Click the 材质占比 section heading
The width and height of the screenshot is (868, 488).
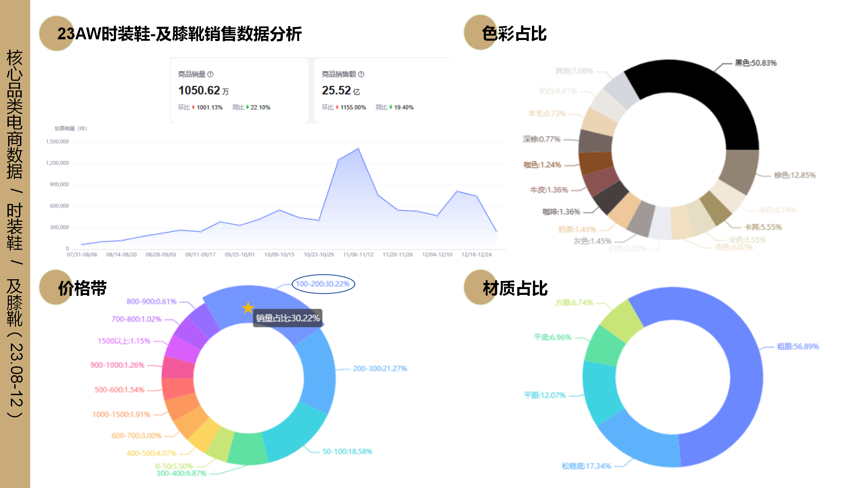coord(515,288)
